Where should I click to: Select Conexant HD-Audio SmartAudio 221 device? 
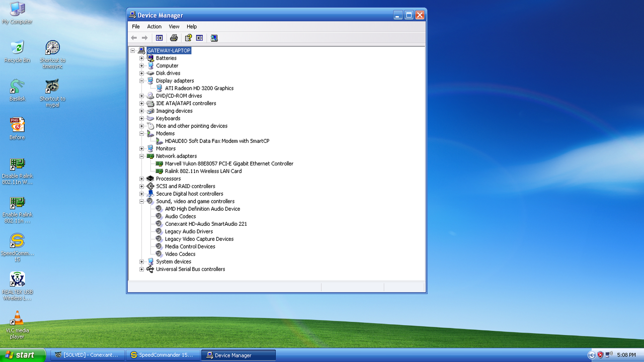206,224
